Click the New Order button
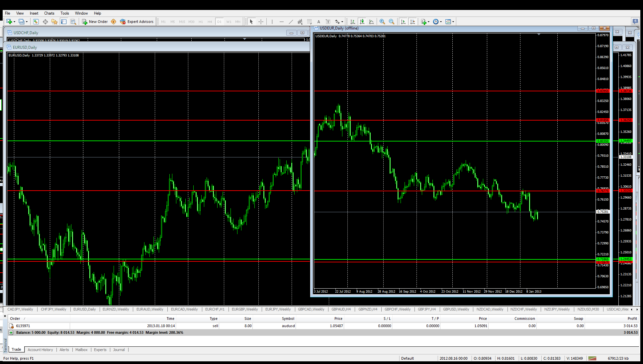 (95, 22)
